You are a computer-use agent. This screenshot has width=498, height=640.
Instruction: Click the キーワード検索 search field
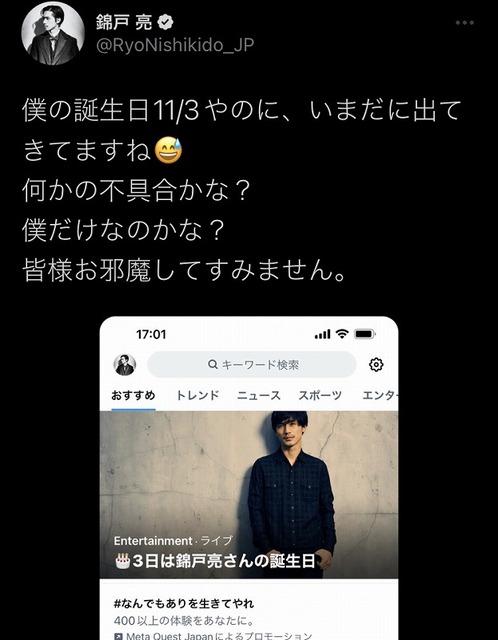point(251,364)
